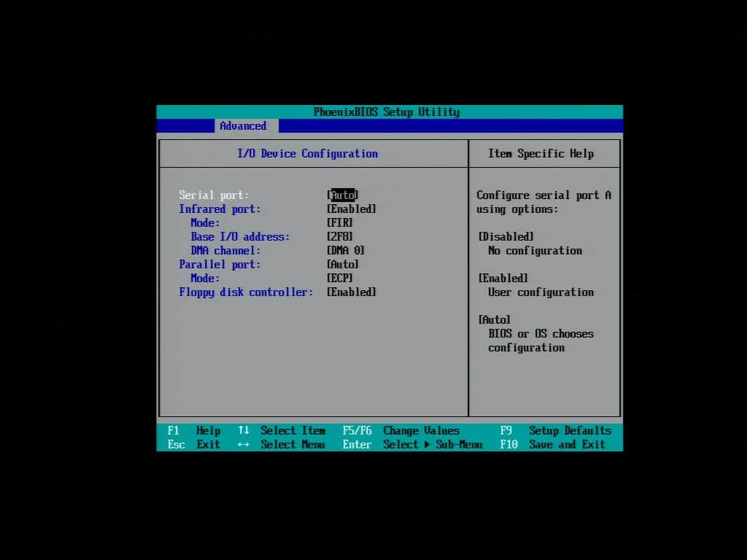This screenshot has height=560, width=747.
Task: Click the Base I/O address label
Action: click(240, 236)
